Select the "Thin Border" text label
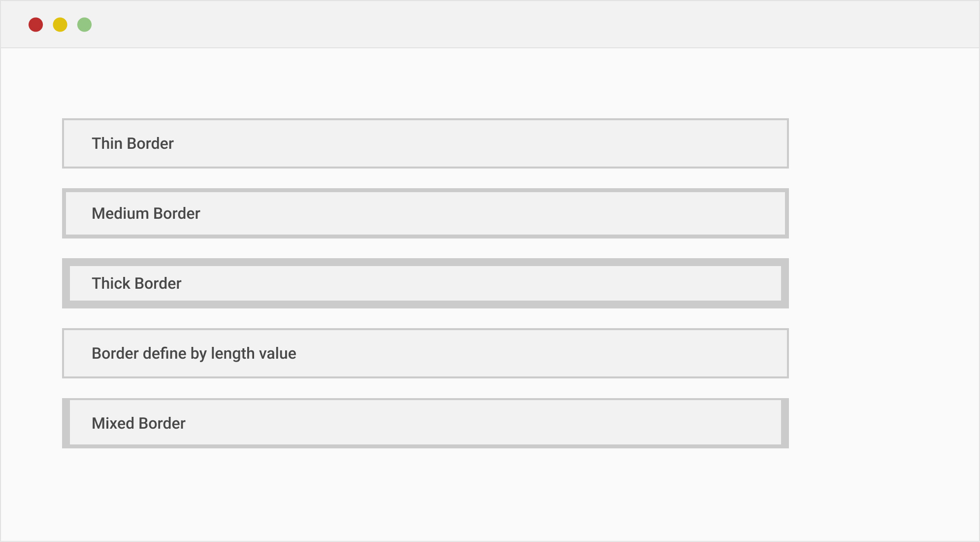Viewport: 980px width, 542px height. (132, 143)
